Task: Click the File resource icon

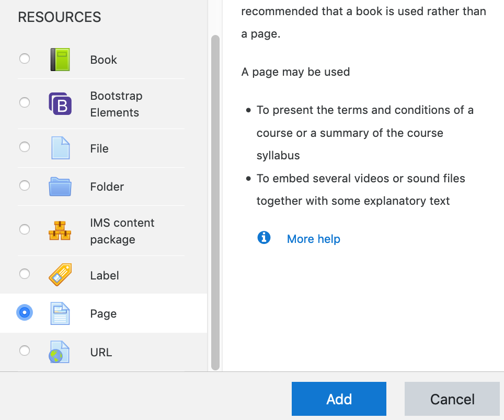Action: [60, 148]
